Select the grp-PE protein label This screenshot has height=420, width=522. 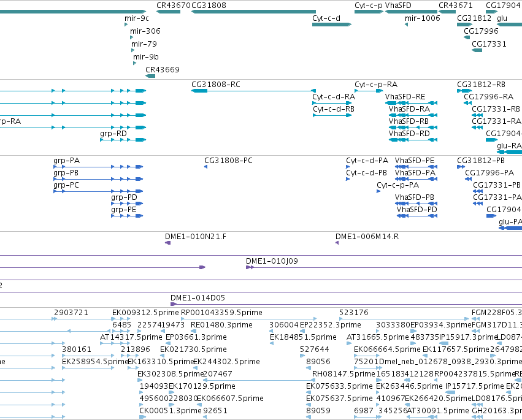point(124,210)
